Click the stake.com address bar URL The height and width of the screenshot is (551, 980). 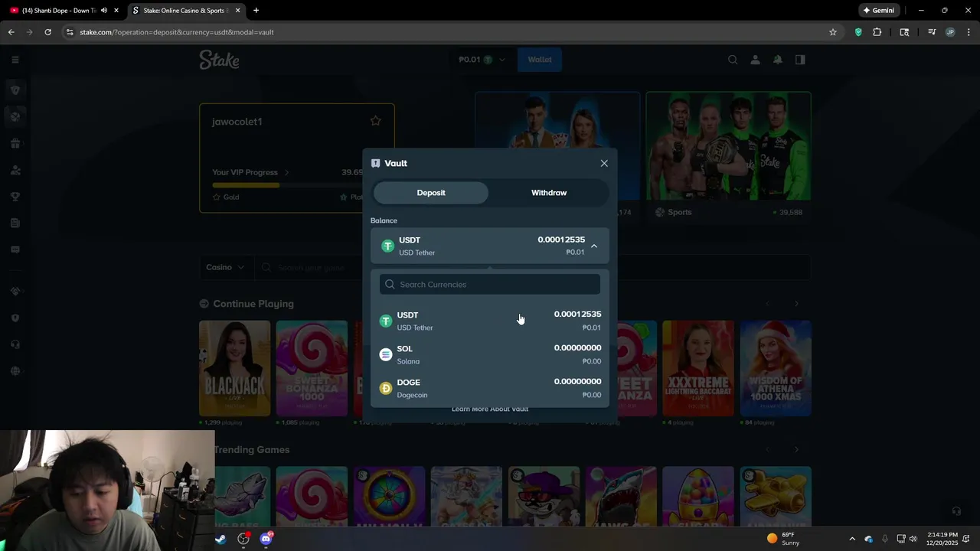177,32
